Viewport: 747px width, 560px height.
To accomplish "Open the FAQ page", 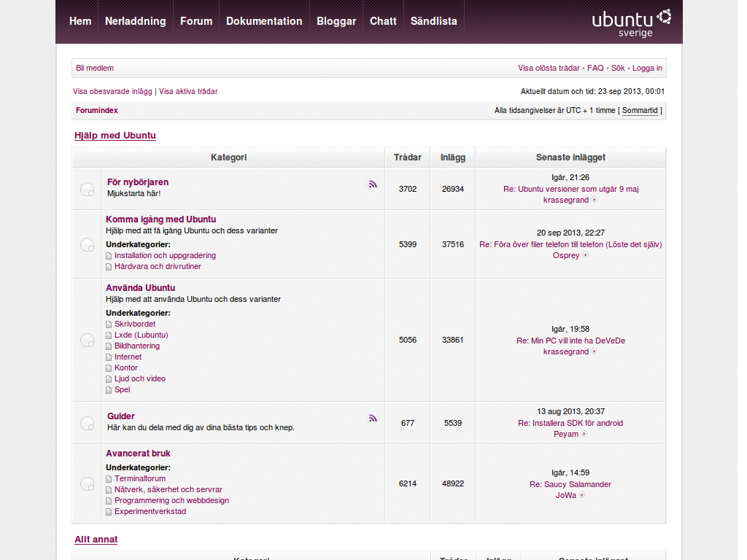I will (x=595, y=68).
